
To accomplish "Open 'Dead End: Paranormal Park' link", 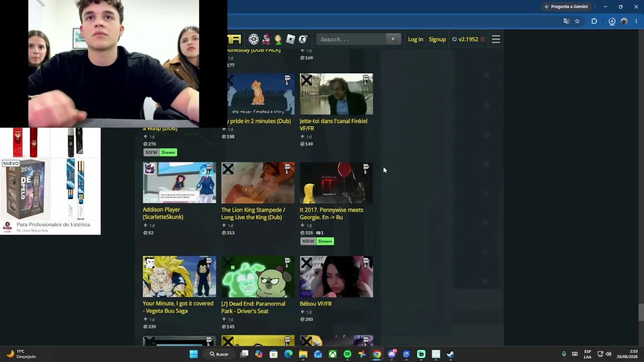I will (253, 307).
